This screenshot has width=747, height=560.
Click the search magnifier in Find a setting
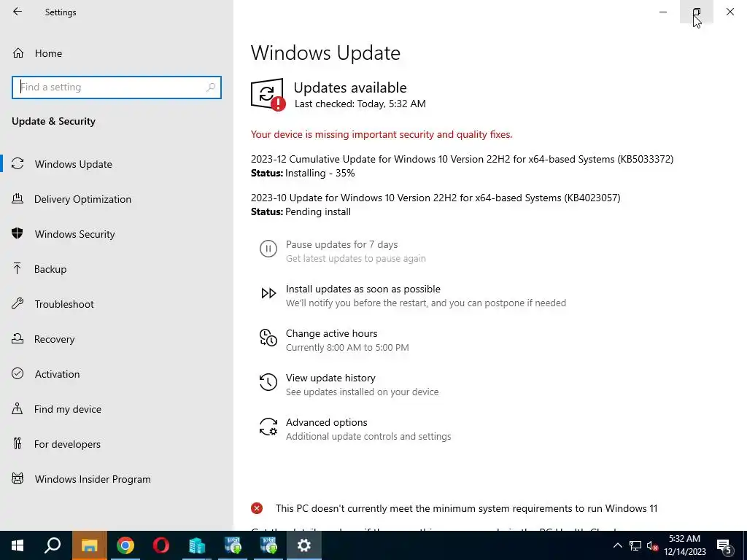click(x=211, y=87)
